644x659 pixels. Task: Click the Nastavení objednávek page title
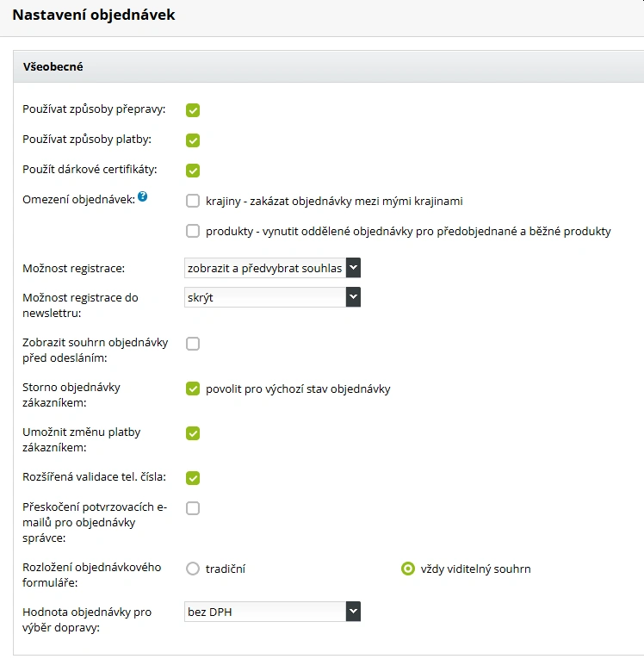click(x=94, y=15)
